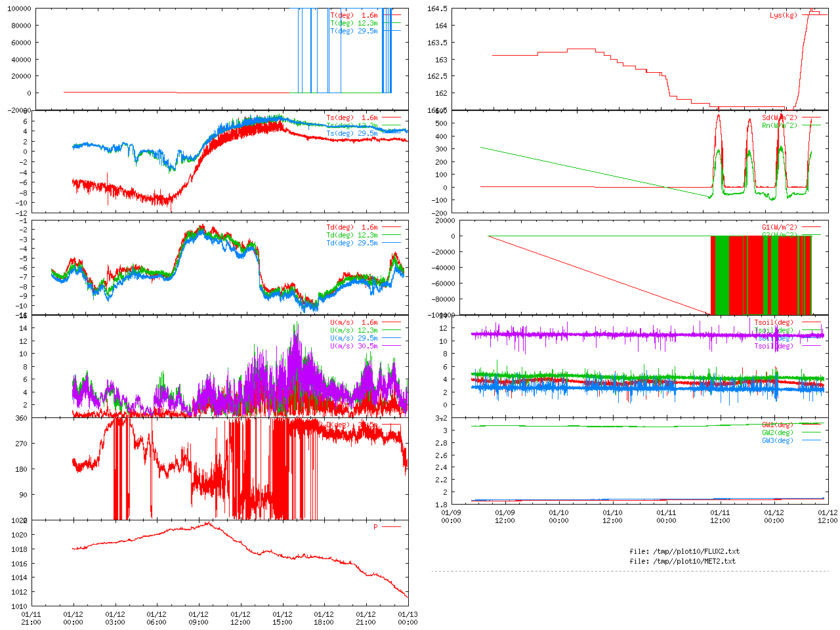This screenshot has height=630, width=840.
Task: Select the GW3(deg) legend label
Action: pos(778,441)
